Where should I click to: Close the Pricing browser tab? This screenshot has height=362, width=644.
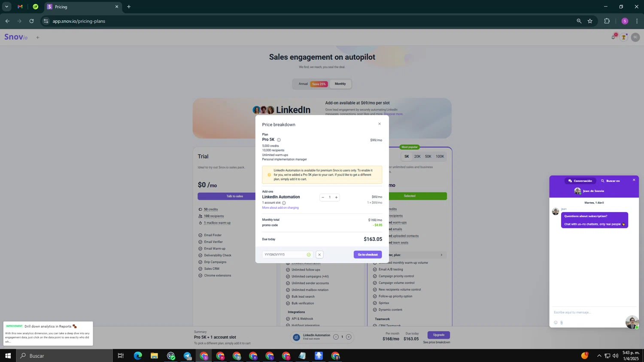[116, 7]
